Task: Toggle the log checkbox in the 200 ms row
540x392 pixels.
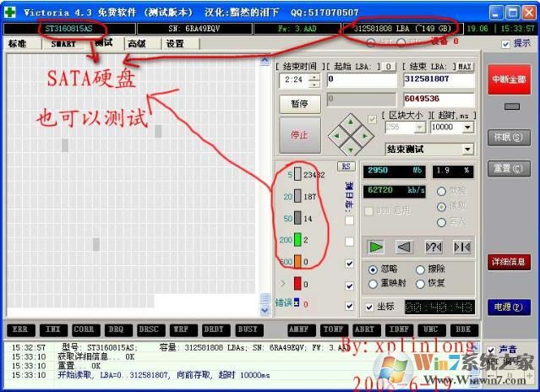Action: coord(349,242)
